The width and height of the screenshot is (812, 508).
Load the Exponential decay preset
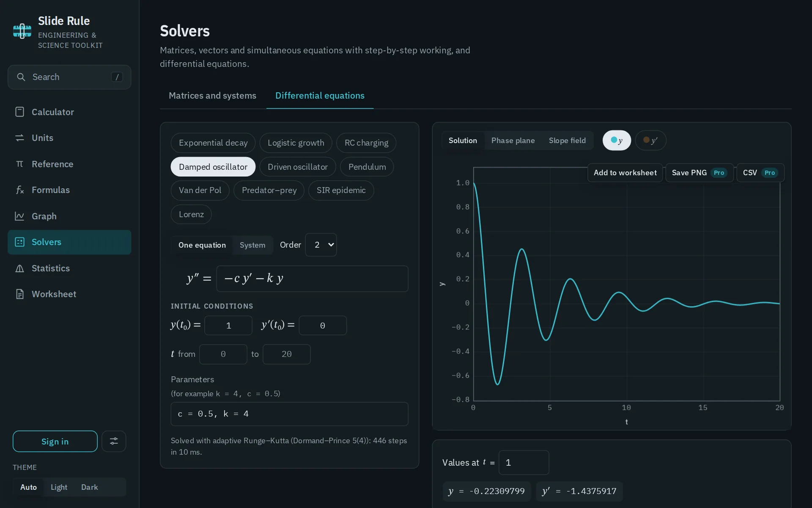coord(213,143)
